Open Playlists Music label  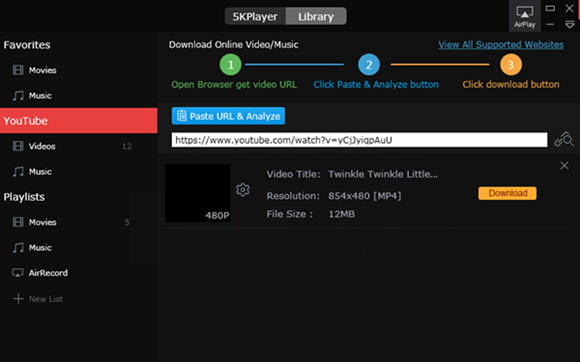click(40, 247)
